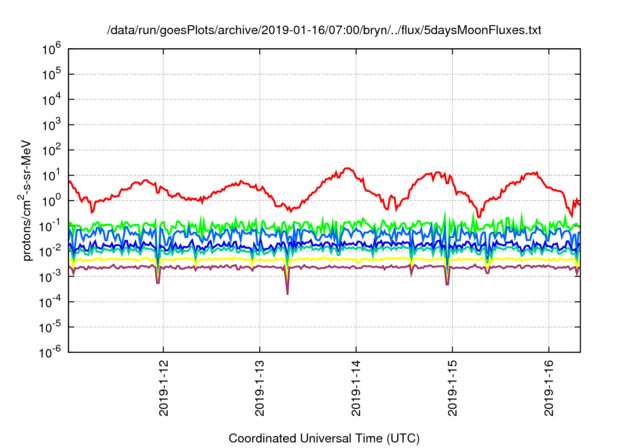The height and width of the screenshot is (448, 640).
Task: Click the 10^-6 y-axis tick label
Action: pos(50,353)
